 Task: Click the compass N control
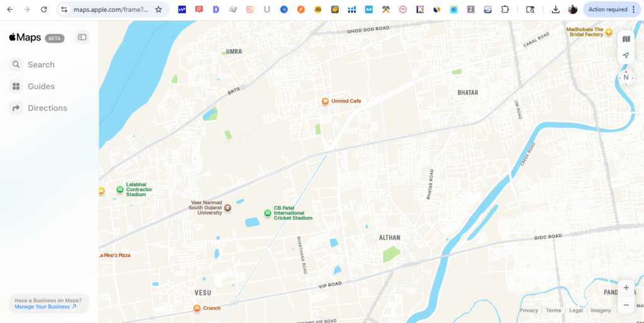[x=626, y=77]
